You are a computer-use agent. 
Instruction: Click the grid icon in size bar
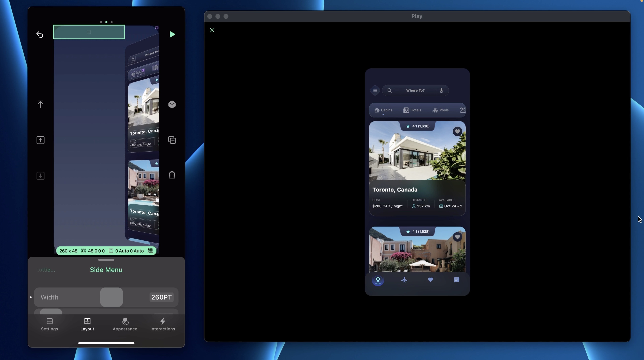150,251
